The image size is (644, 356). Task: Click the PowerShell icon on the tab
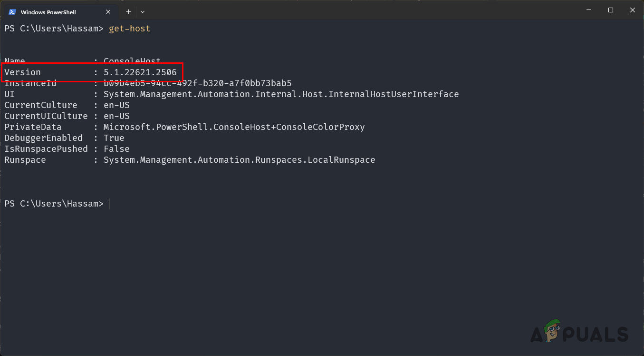(x=13, y=11)
